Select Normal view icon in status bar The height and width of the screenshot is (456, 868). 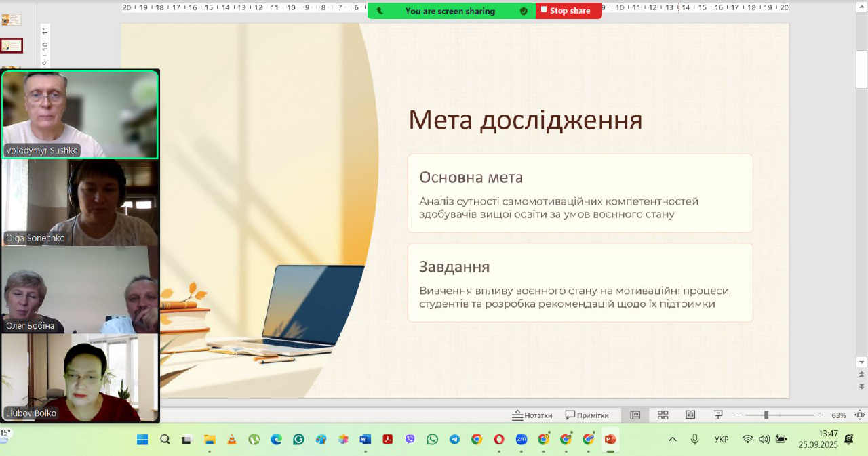635,415
